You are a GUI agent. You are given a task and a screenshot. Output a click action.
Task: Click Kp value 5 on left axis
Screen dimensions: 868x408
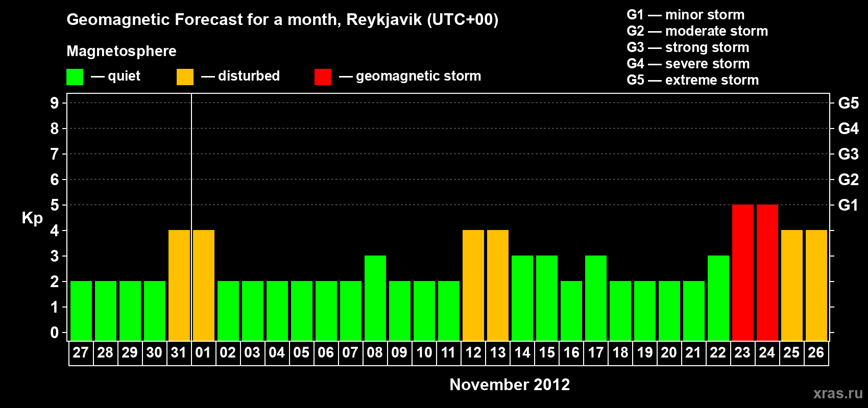(55, 205)
